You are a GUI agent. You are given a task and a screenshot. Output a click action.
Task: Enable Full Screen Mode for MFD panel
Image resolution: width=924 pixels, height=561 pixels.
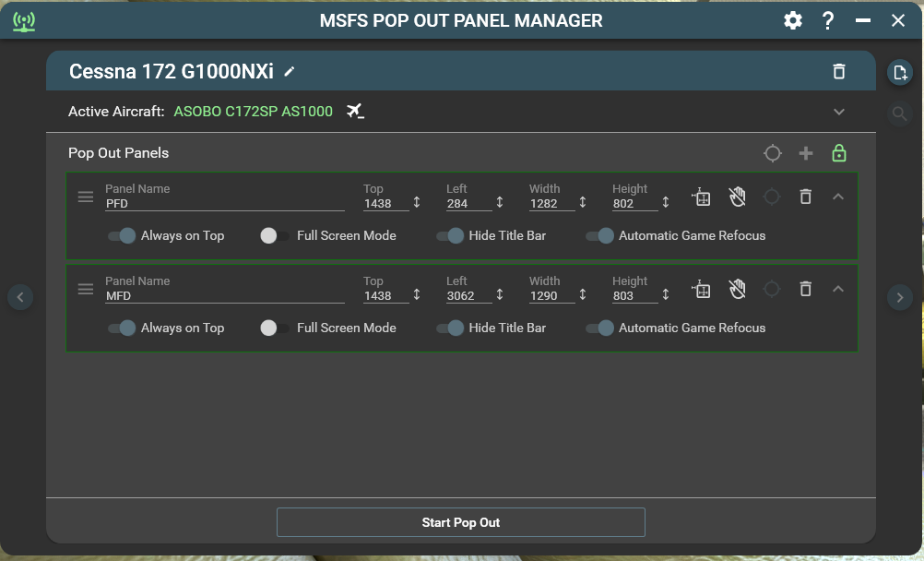click(274, 328)
